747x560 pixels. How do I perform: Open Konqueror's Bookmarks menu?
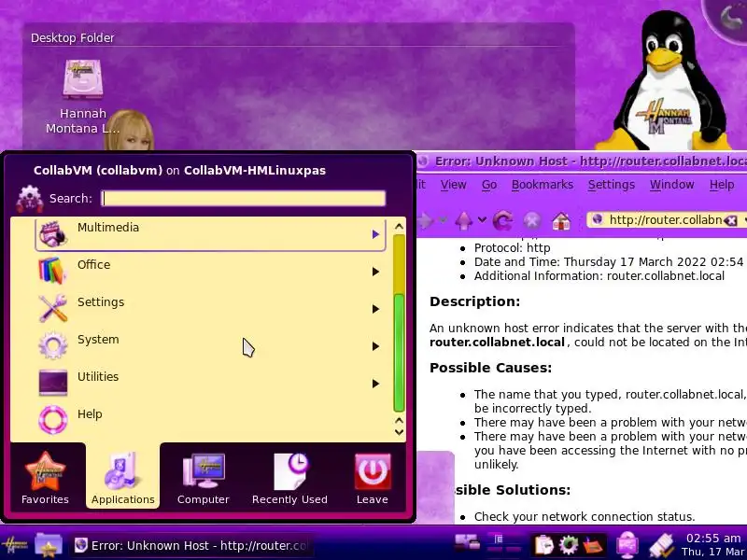click(543, 184)
